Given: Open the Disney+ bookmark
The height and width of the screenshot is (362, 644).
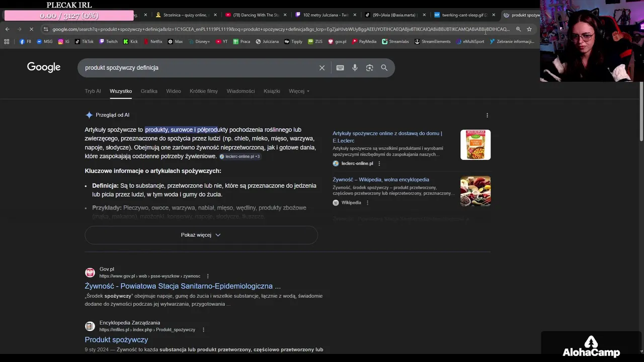Looking at the screenshot, I should (x=199, y=42).
